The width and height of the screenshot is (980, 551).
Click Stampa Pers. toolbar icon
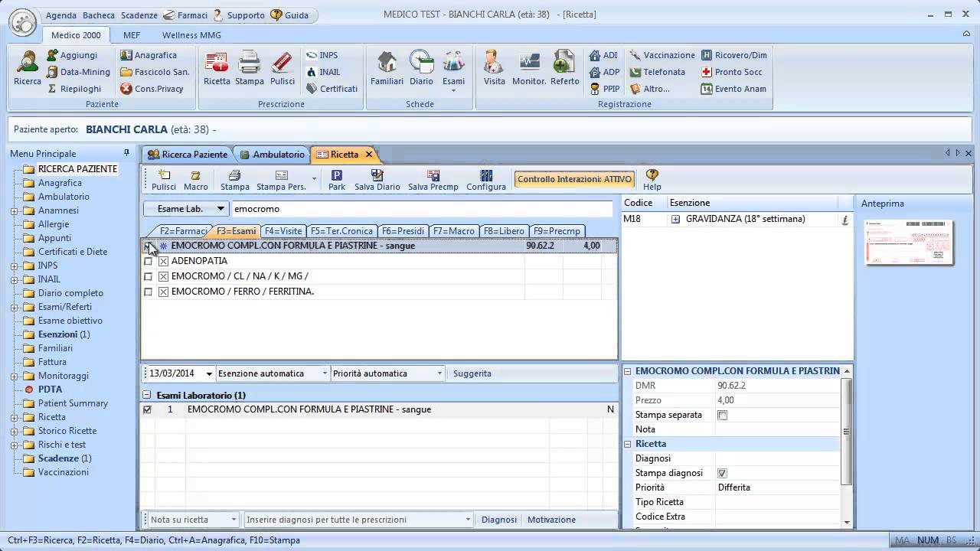coord(281,181)
